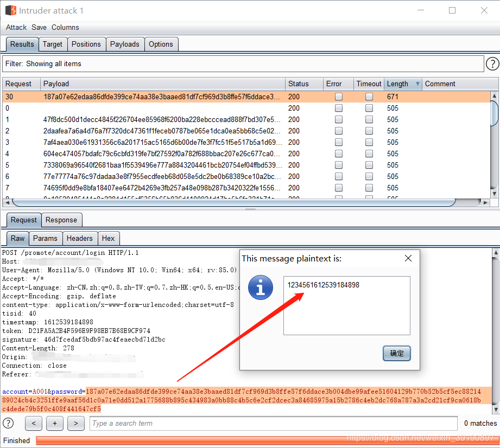500x448 pixels.
Task: Select result row with payload 47f8dc500d1decc...
Action: [246, 119]
